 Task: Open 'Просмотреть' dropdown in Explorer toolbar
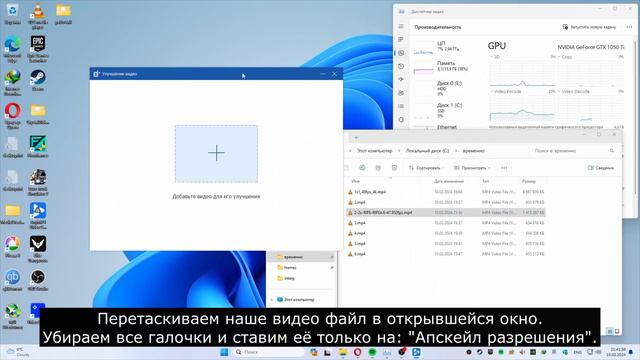[472, 168]
